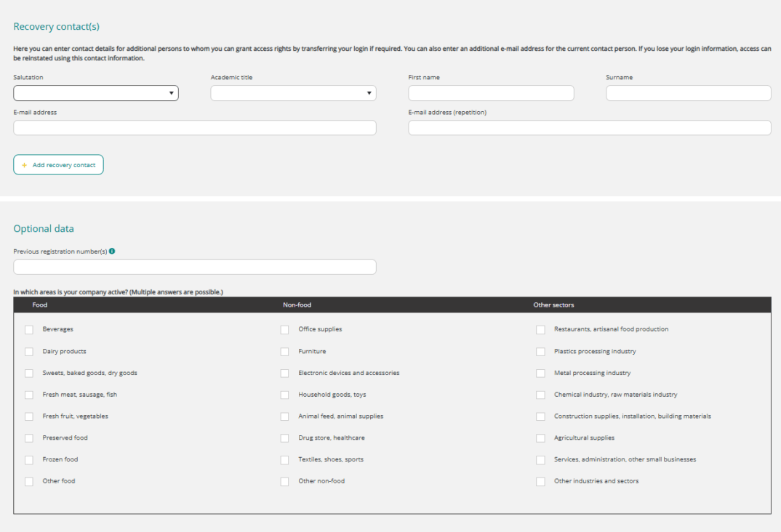
Task: Check the Agricultural supplies checkbox
Action: coord(540,438)
